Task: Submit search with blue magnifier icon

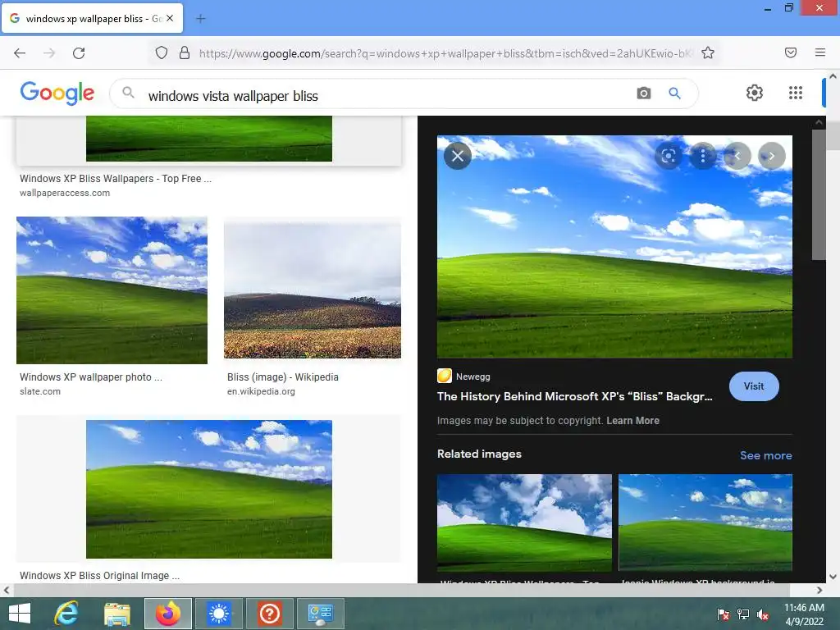Action: (x=674, y=94)
